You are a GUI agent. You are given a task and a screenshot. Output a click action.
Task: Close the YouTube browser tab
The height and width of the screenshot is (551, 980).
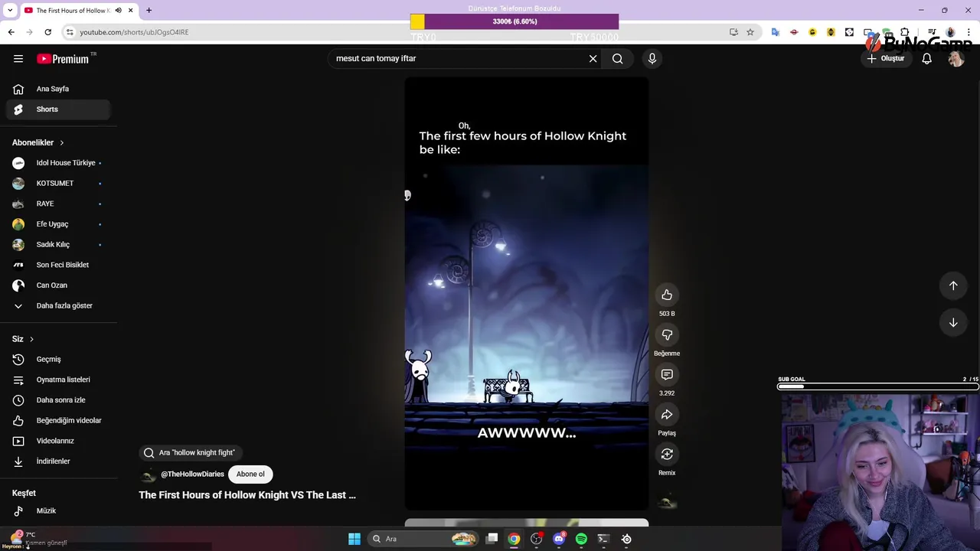[131, 11]
